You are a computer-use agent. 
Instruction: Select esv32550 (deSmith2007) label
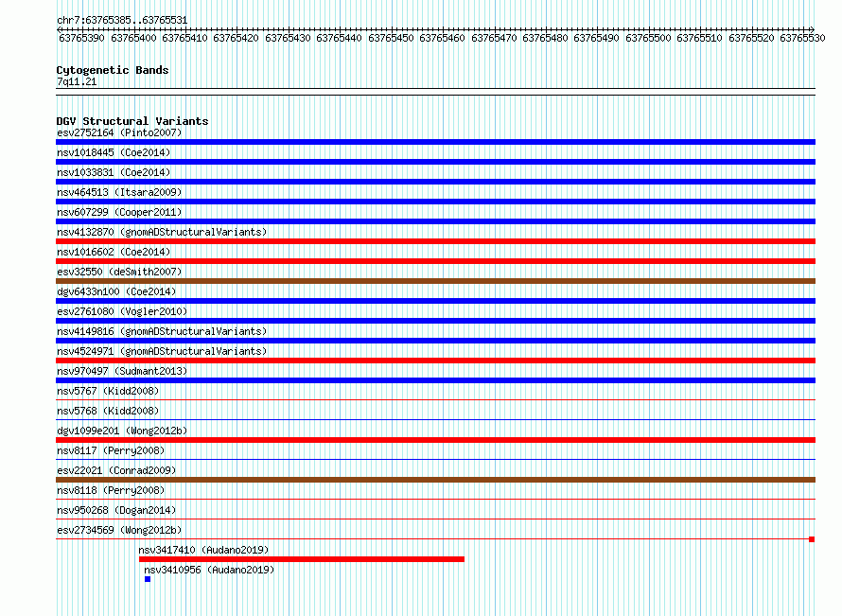(119, 272)
